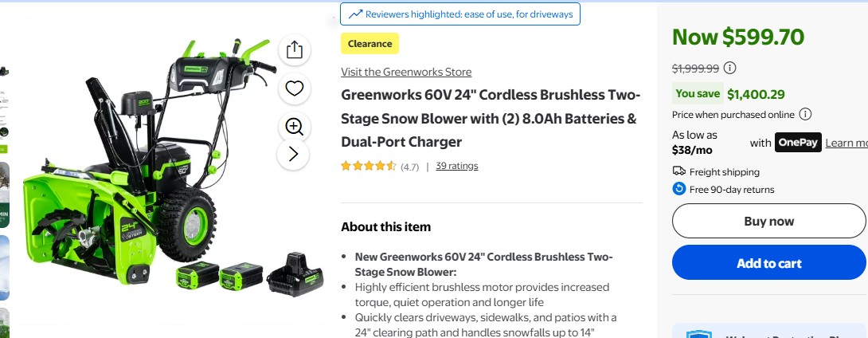Click the OnePay logo badge

pos(798,143)
